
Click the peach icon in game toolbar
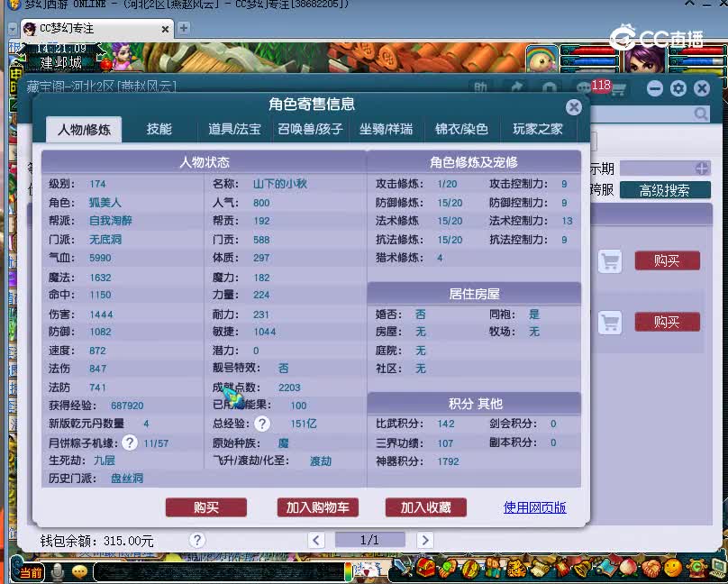pos(628,567)
